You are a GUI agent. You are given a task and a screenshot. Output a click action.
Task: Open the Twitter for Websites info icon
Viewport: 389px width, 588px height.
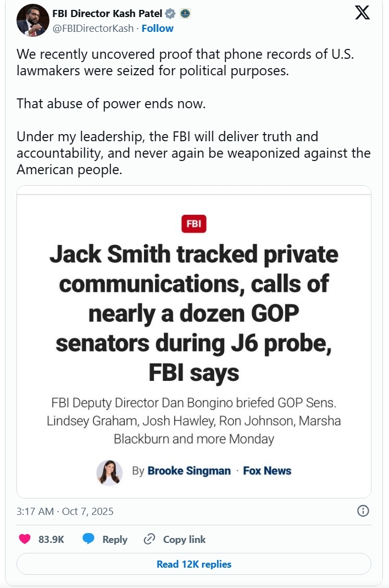363,511
